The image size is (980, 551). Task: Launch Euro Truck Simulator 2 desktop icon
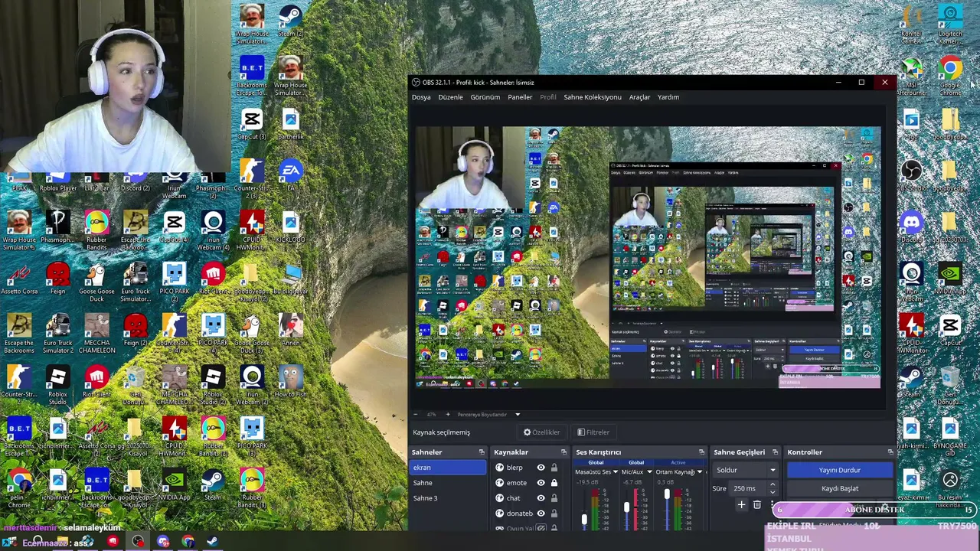(58, 334)
